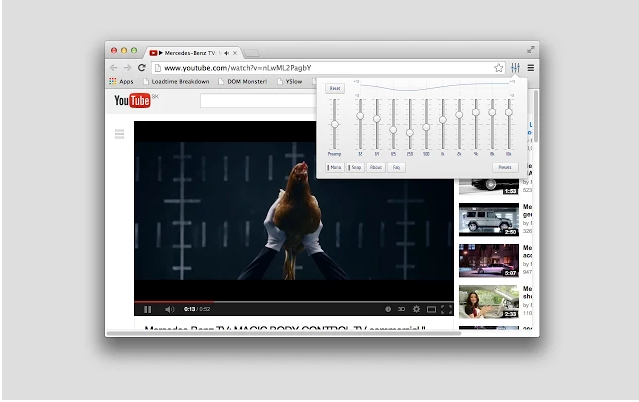639x402 pixels.
Task: Seek using the red video progress bar
Action: click(174, 302)
